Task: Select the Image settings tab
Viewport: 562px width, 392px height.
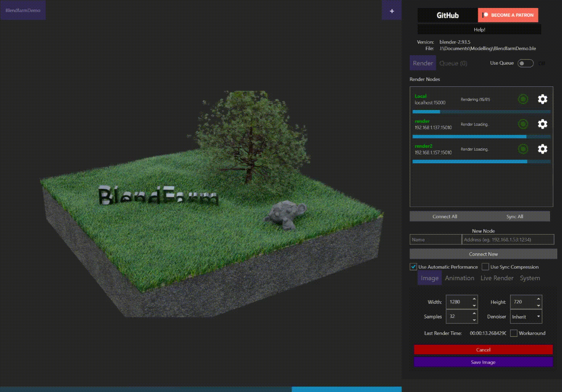Action: (x=429, y=278)
